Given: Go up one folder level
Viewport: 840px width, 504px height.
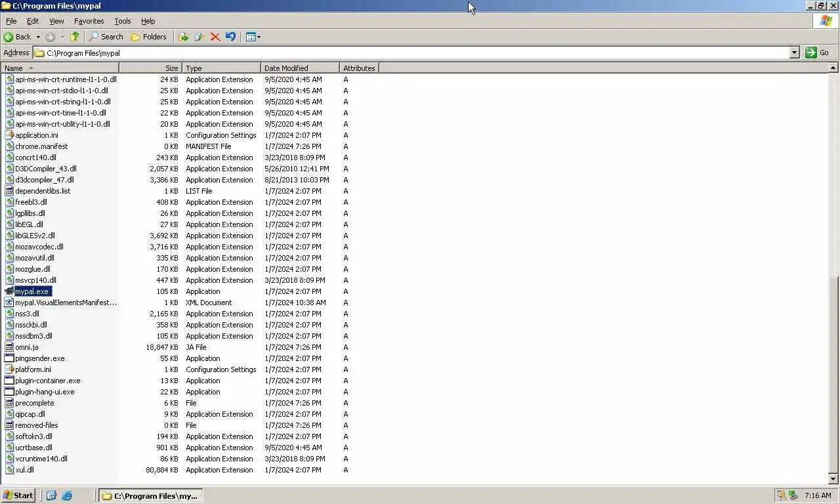Looking at the screenshot, I should click(x=75, y=37).
